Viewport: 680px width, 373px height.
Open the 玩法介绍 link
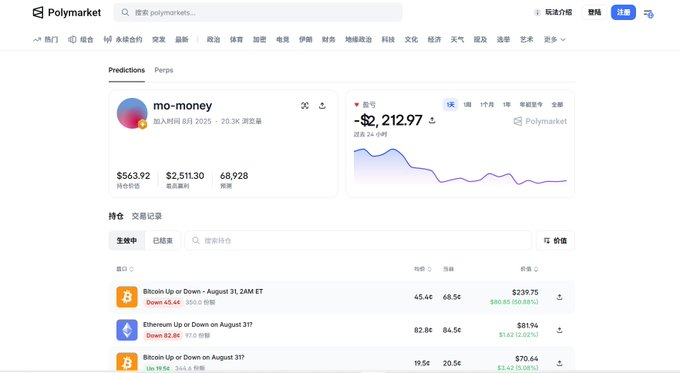click(559, 13)
